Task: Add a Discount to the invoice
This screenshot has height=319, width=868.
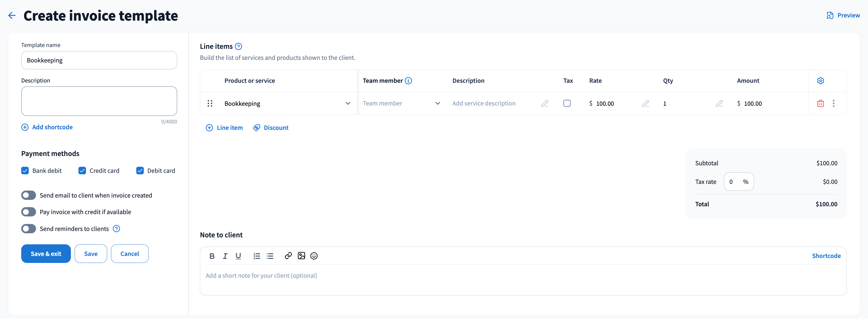Action: tap(270, 128)
